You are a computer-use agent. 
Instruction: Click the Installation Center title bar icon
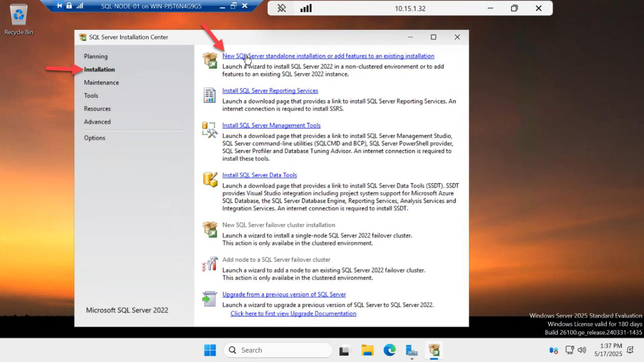pyautogui.click(x=83, y=37)
